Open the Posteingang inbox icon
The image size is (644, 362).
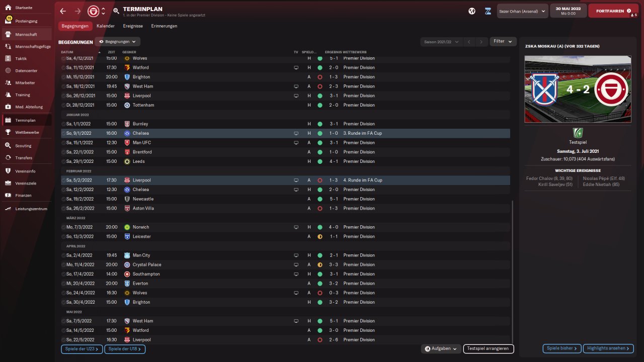pyautogui.click(x=8, y=21)
